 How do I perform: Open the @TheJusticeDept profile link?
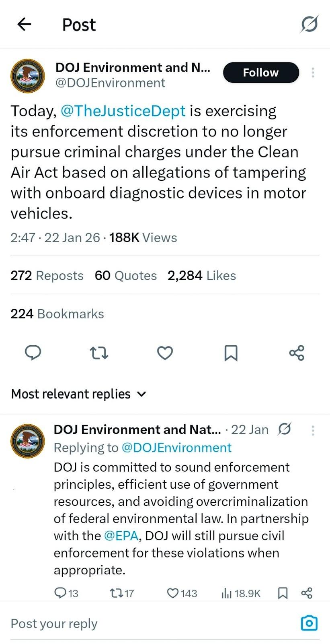click(x=123, y=111)
